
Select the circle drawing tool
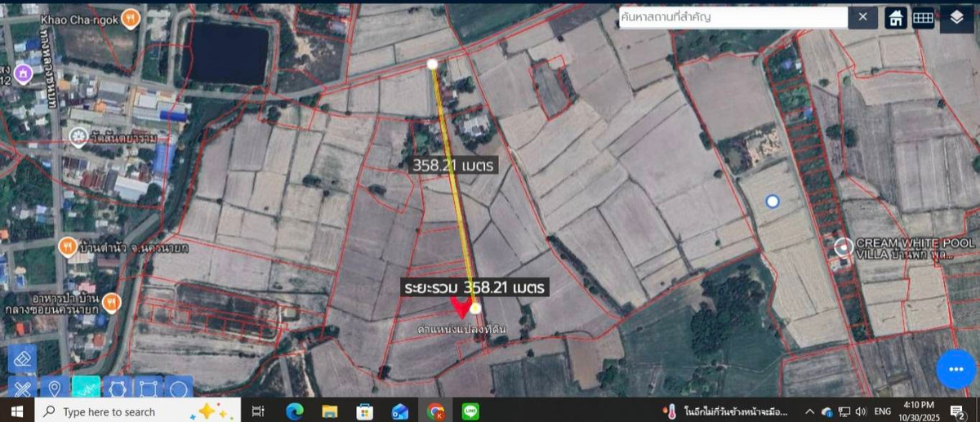point(179,389)
